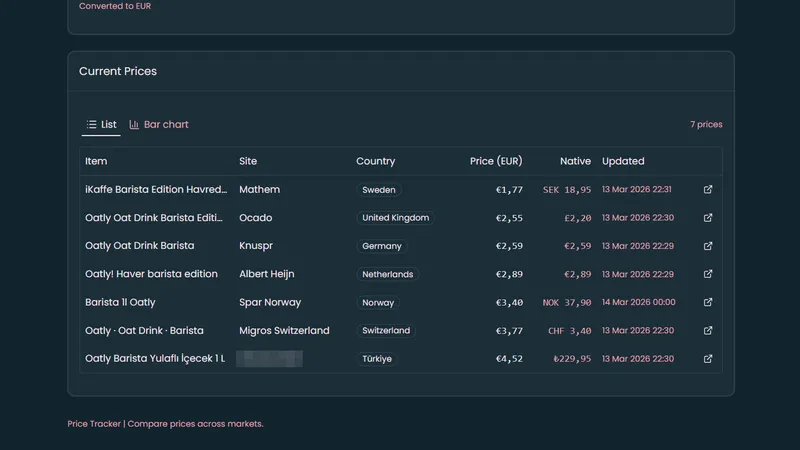Viewport: 800px width, 450px height.
Task: Click item Oatly! Haver barista edition
Action: point(151,274)
